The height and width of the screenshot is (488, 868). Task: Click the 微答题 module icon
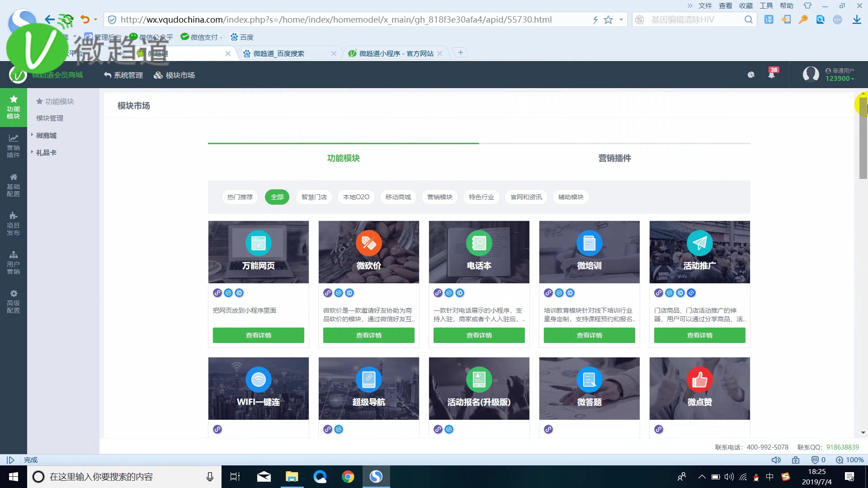pos(590,380)
